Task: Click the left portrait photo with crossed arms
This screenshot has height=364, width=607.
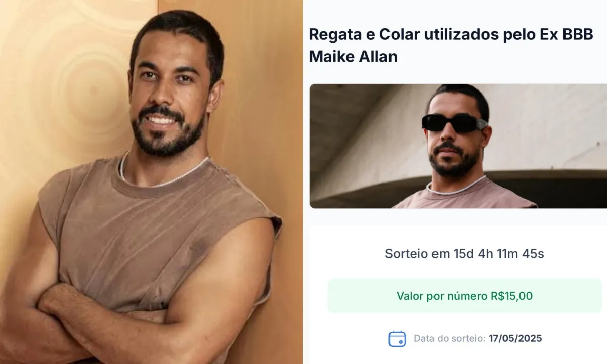Action: (x=152, y=182)
